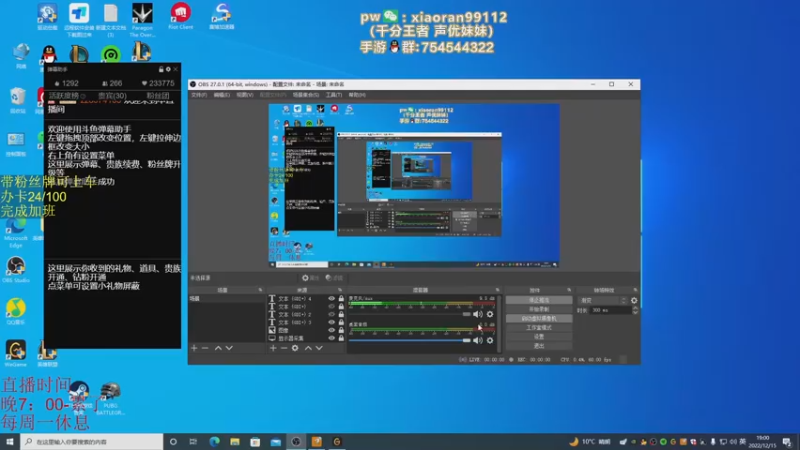The image size is (800, 450).
Task: Toggle lock on 图像 image source
Action: (341, 330)
